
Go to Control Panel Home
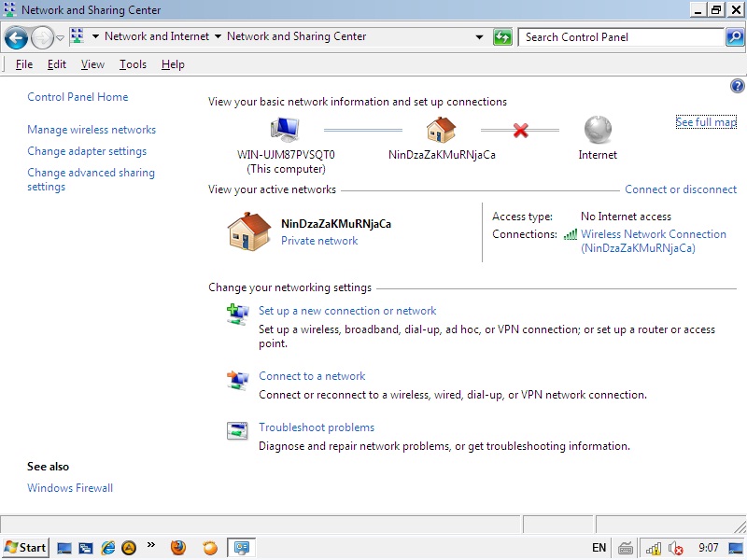[x=78, y=97]
